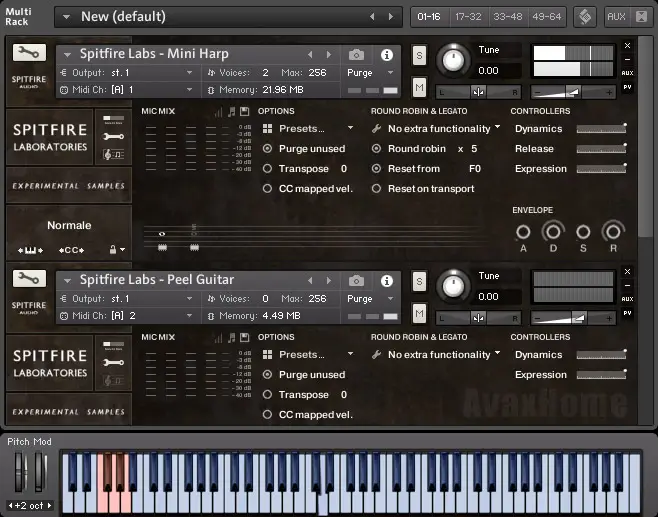This screenshot has height=517, width=658.
Task: Click Mini Harp Tune knob
Action: (x=453, y=60)
